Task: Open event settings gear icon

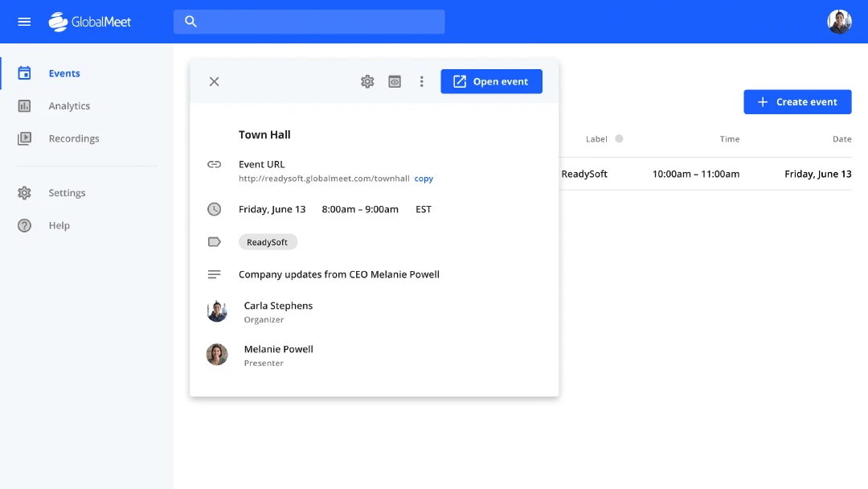Action: (x=367, y=81)
